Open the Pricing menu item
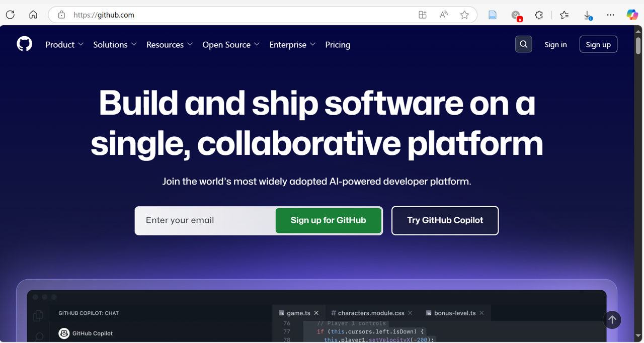The width and height of the screenshot is (644, 343). tap(338, 45)
